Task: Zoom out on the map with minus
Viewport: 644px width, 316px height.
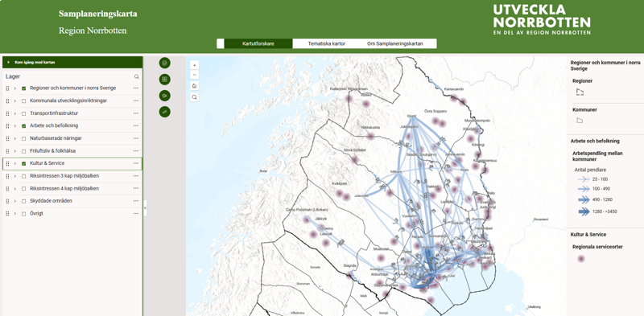Action: (x=195, y=75)
